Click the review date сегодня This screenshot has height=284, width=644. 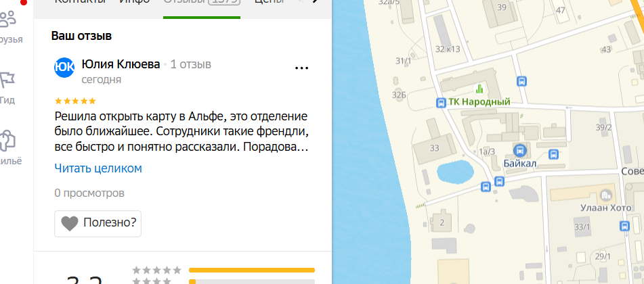[102, 80]
